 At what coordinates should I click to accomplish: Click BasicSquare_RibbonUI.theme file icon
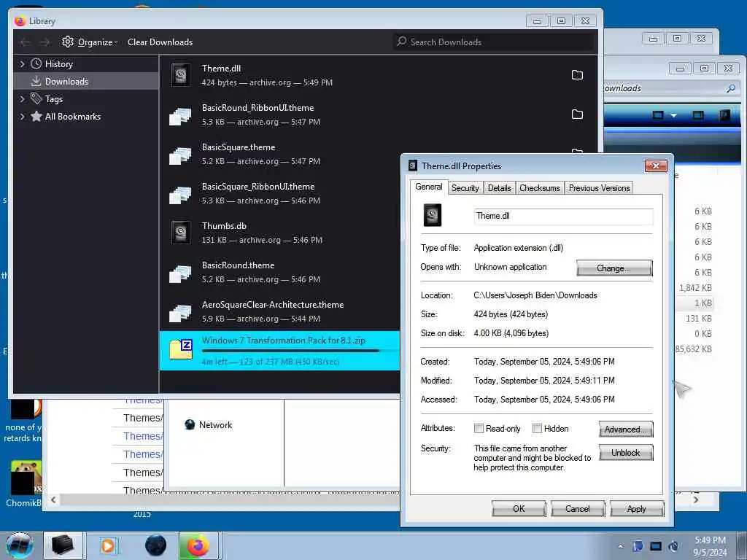pyautogui.click(x=181, y=194)
